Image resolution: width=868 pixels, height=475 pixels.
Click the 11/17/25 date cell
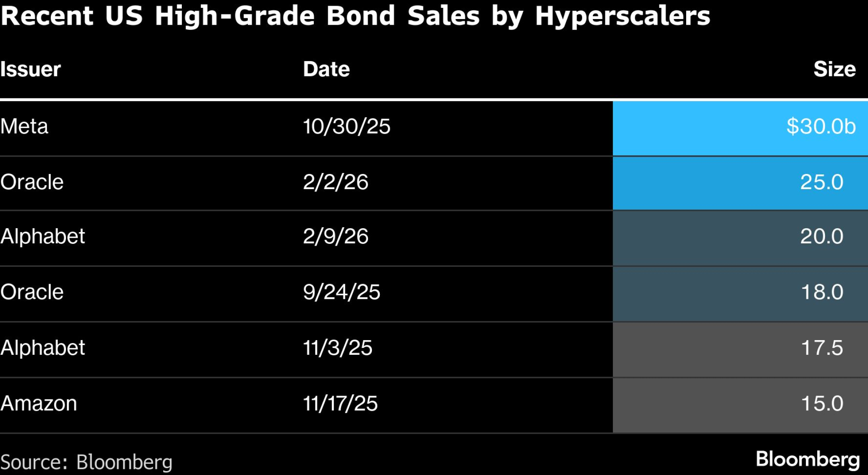[x=340, y=404]
